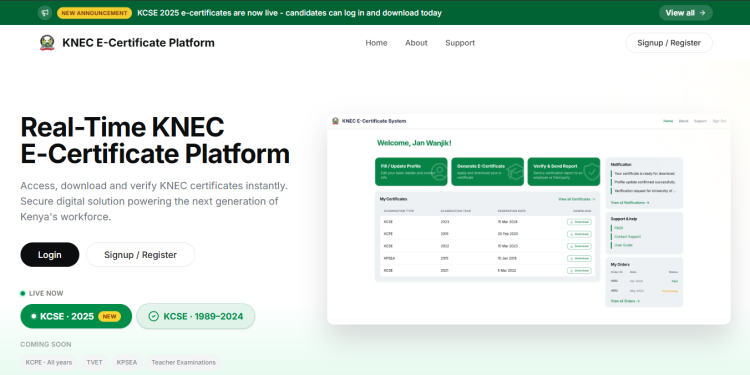
Task: Click View all in the announcement bar
Action: (x=685, y=13)
